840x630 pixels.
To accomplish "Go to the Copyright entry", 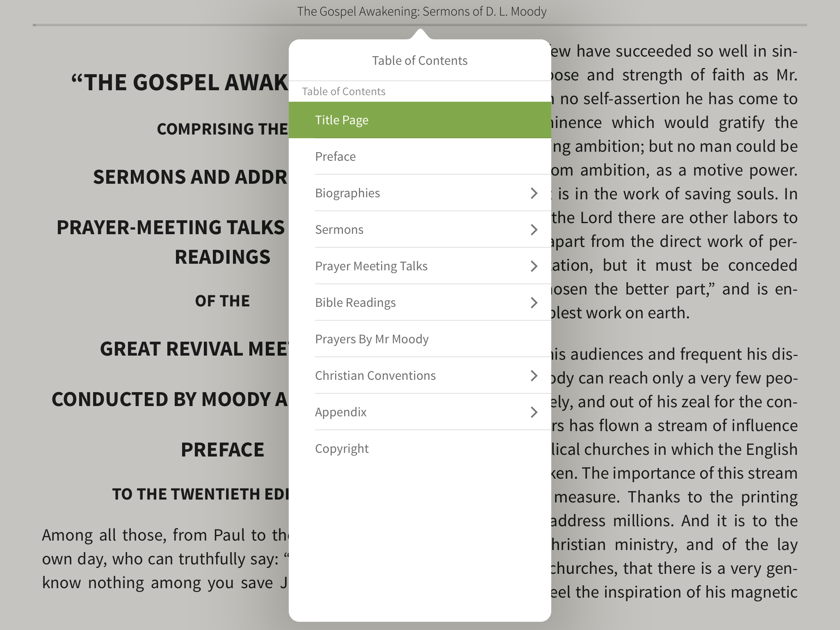I will [x=420, y=448].
